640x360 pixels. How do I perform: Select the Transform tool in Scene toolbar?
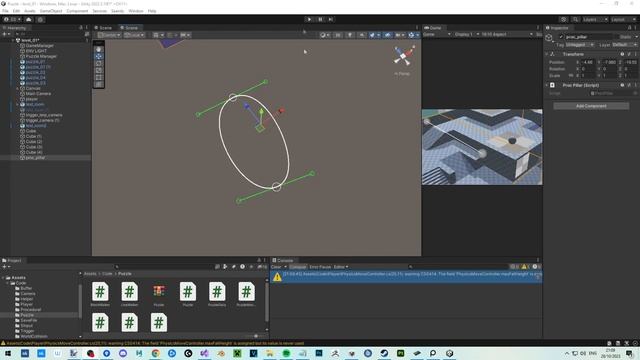click(99, 84)
